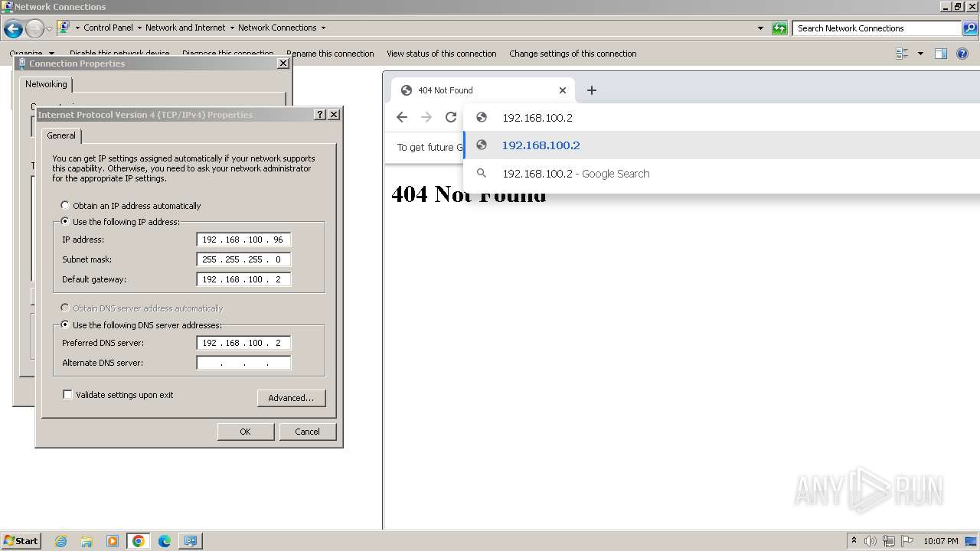Launch Internet Explorer from taskbar

pos(61,541)
